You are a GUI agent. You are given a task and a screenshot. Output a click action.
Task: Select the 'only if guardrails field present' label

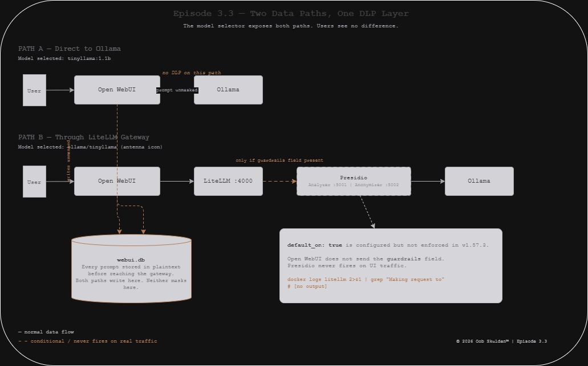279,160
